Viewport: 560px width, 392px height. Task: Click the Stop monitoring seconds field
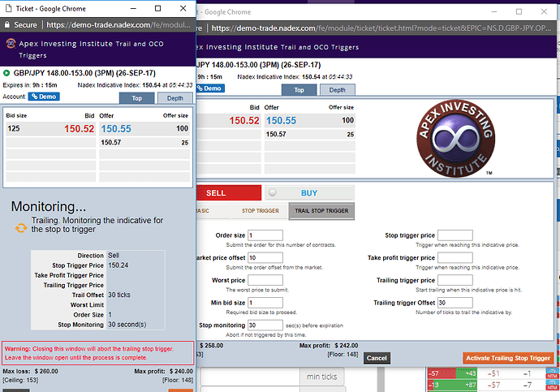pyautogui.click(x=265, y=325)
